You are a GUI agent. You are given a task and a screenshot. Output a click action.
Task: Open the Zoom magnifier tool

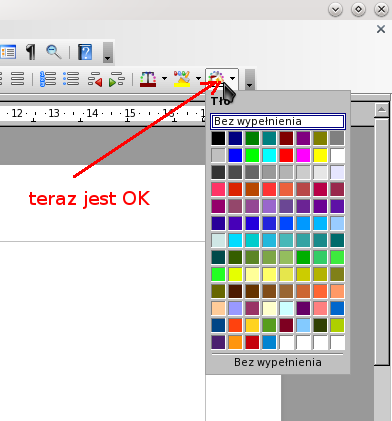click(54, 52)
